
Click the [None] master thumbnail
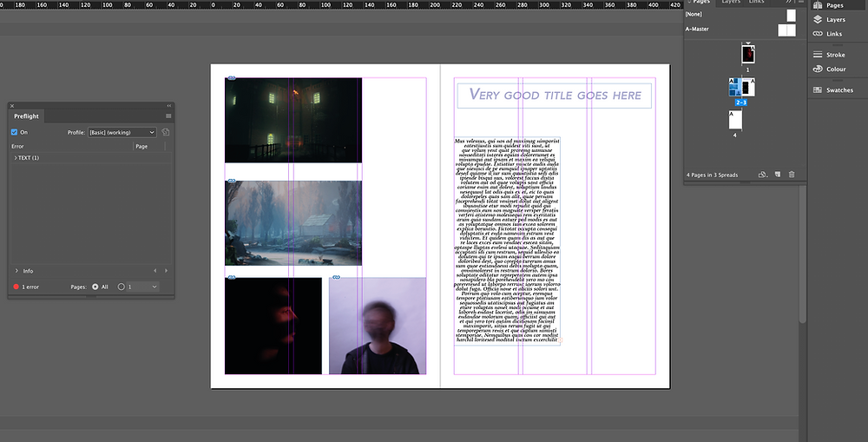click(791, 15)
